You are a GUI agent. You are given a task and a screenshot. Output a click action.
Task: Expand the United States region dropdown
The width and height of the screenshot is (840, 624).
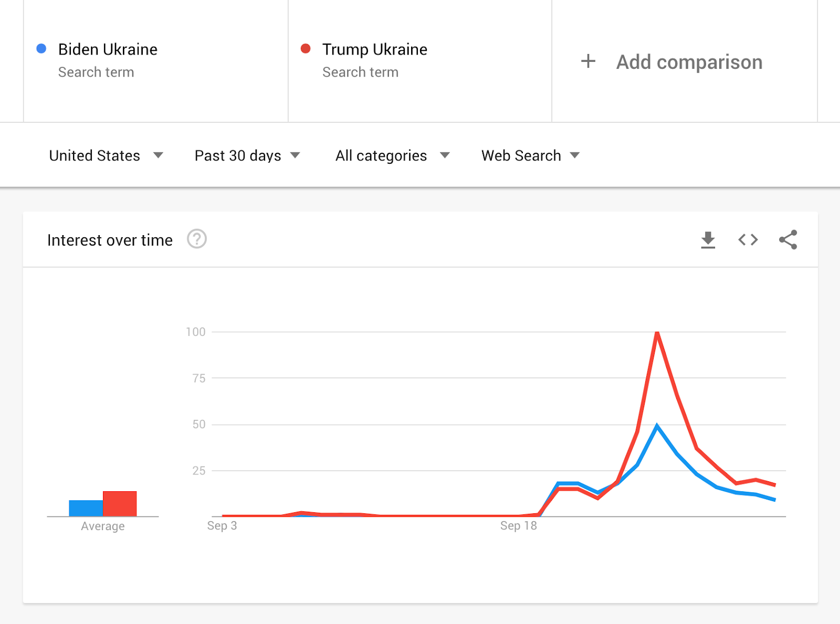pos(106,155)
